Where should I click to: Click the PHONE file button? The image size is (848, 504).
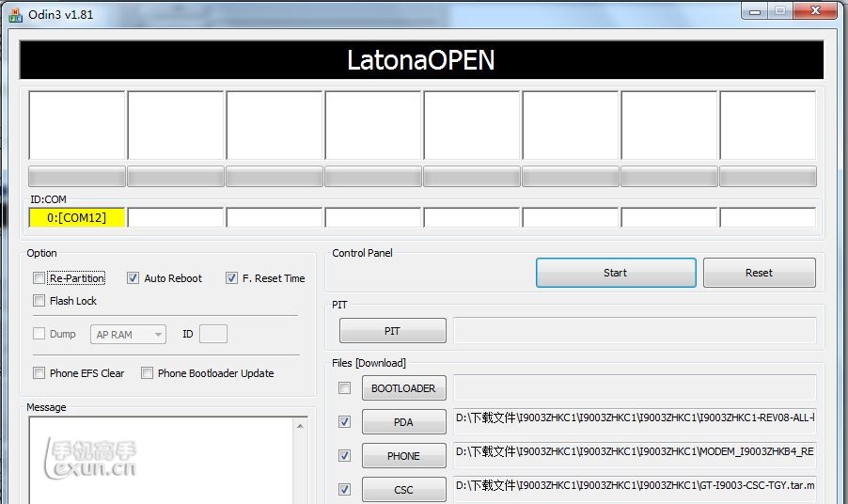[x=404, y=455]
